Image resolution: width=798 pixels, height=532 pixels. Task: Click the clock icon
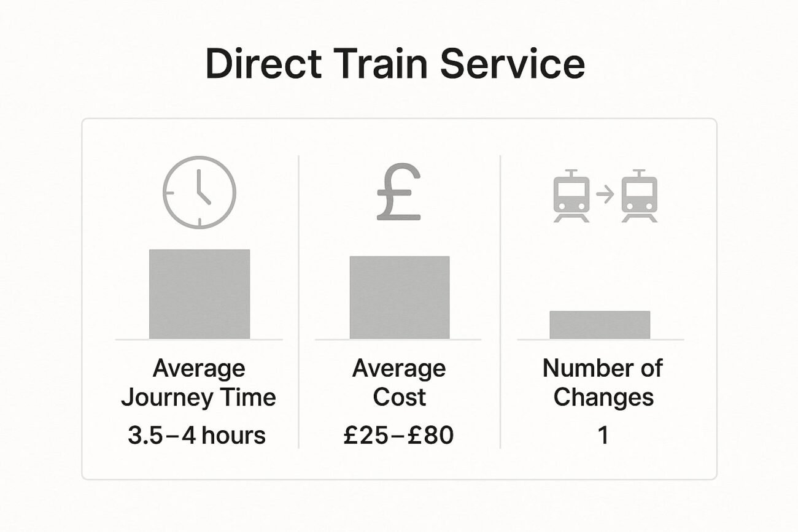tap(199, 192)
